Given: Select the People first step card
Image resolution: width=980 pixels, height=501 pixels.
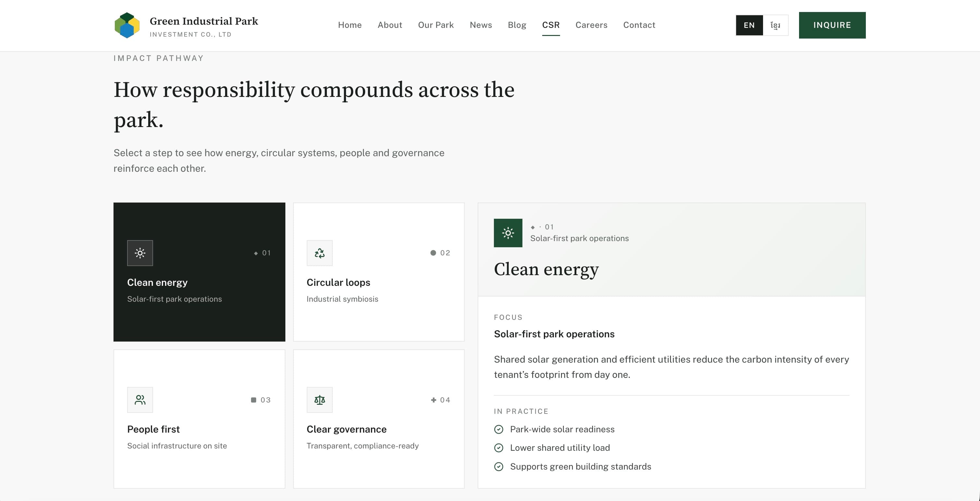Looking at the screenshot, I should [199, 419].
